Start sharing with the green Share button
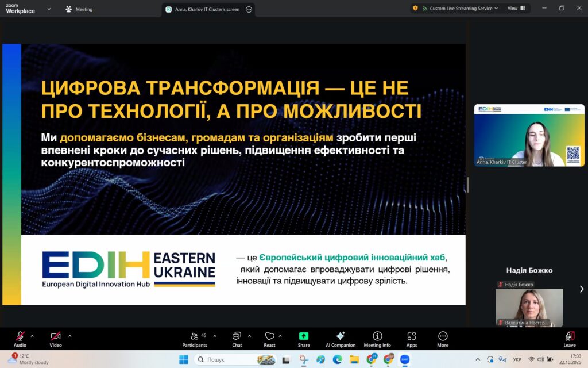 (304, 339)
